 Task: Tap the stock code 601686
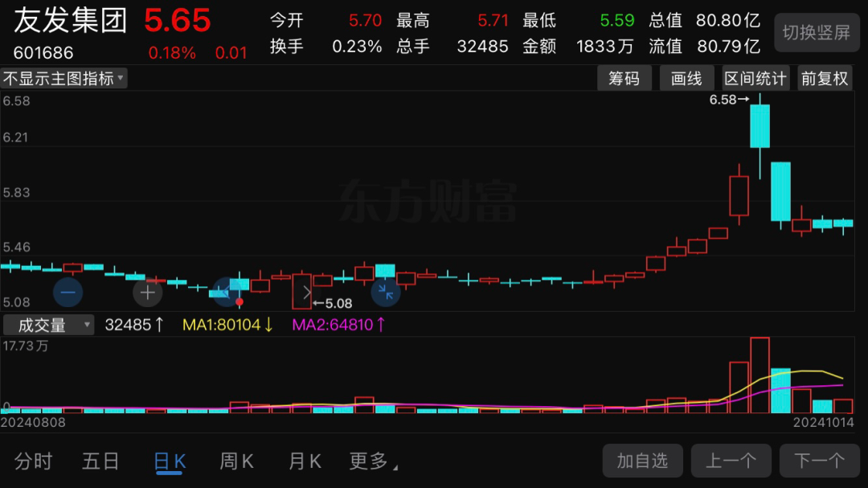43,53
